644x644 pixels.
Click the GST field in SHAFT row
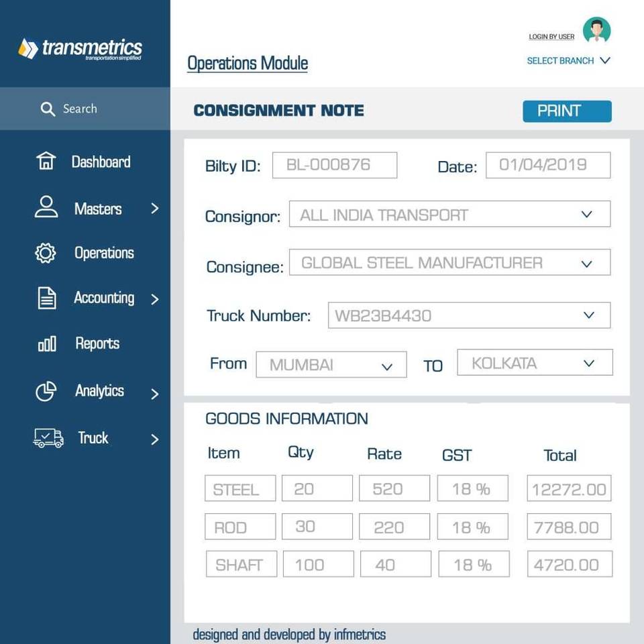click(474, 564)
